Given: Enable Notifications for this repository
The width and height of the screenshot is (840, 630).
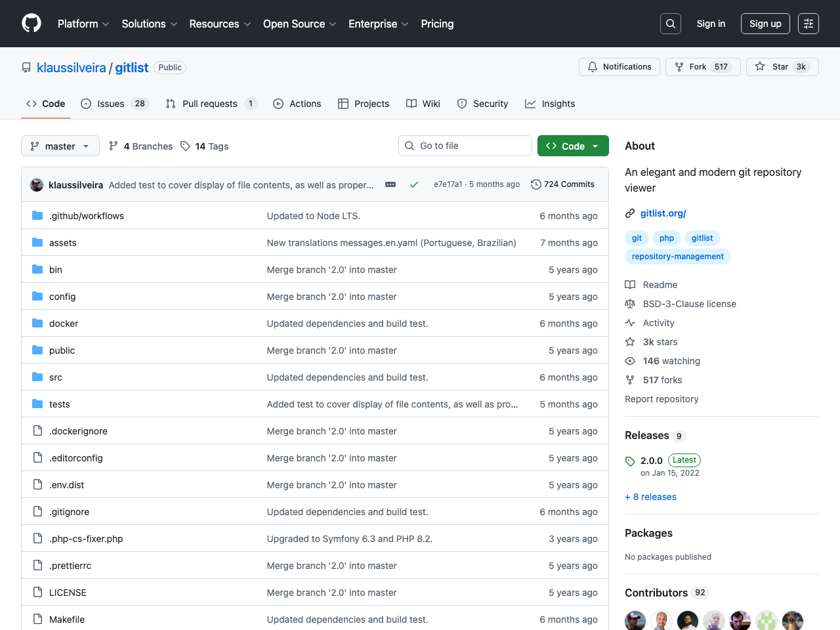Looking at the screenshot, I should (x=619, y=66).
